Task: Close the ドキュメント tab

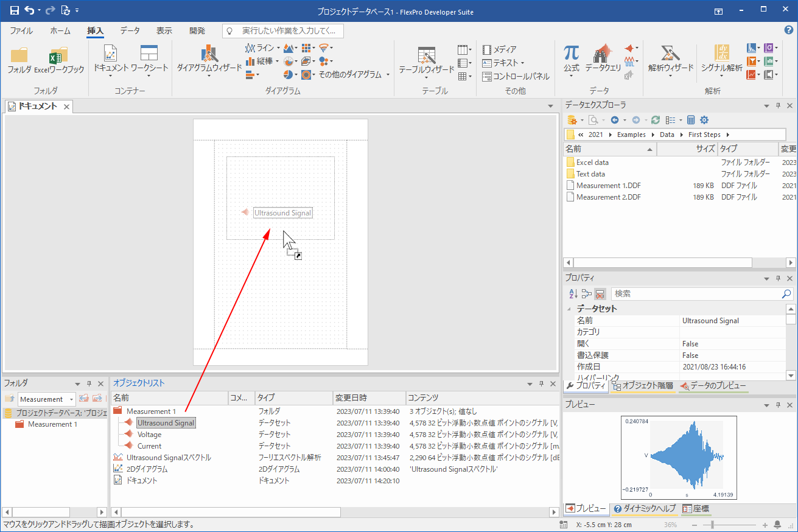Action: click(66, 107)
